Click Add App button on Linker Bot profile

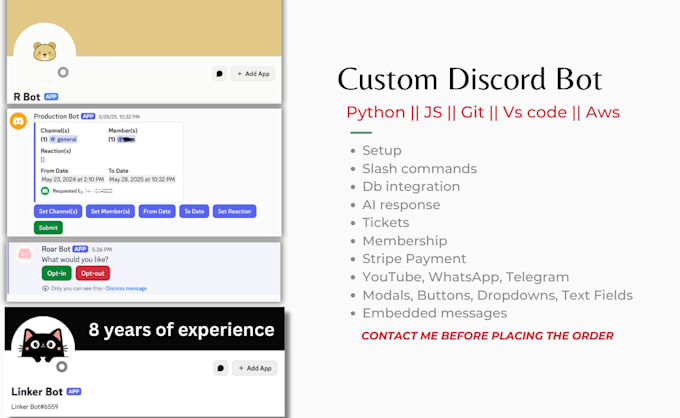pyautogui.click(x=255, y=368)
